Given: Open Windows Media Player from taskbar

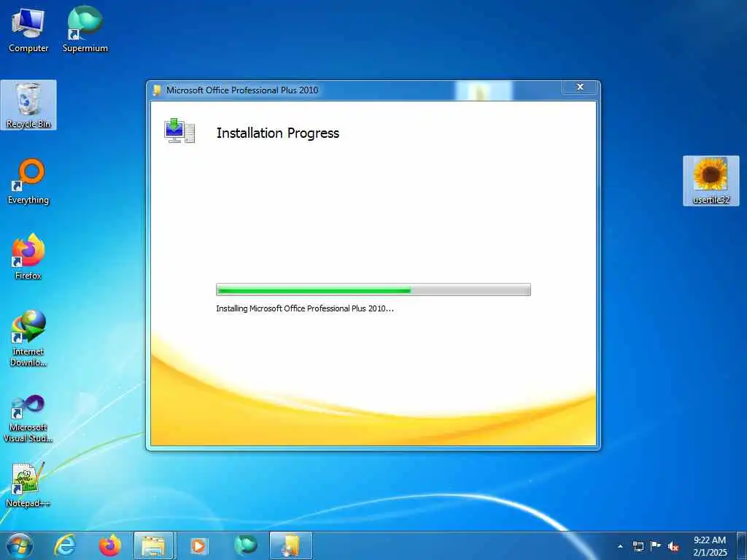Looking at the screenshot, I should click(x=198, y=545).
